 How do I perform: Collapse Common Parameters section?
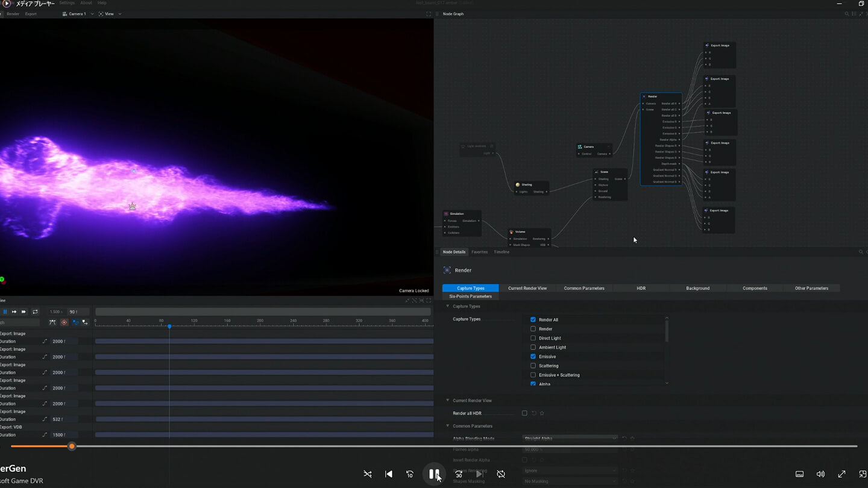click(448, 426)
